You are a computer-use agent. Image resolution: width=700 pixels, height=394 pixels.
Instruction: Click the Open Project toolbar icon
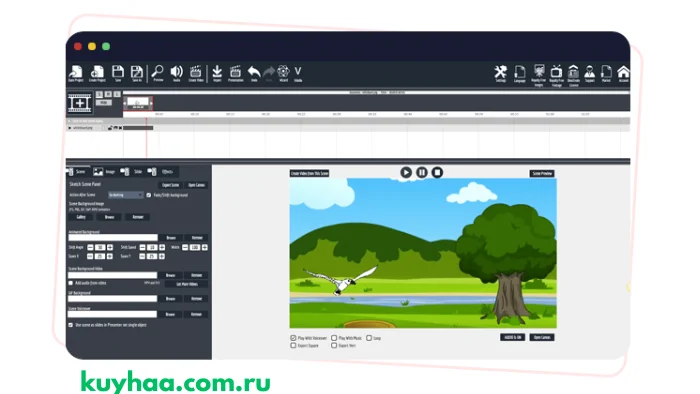click(76, 74)
